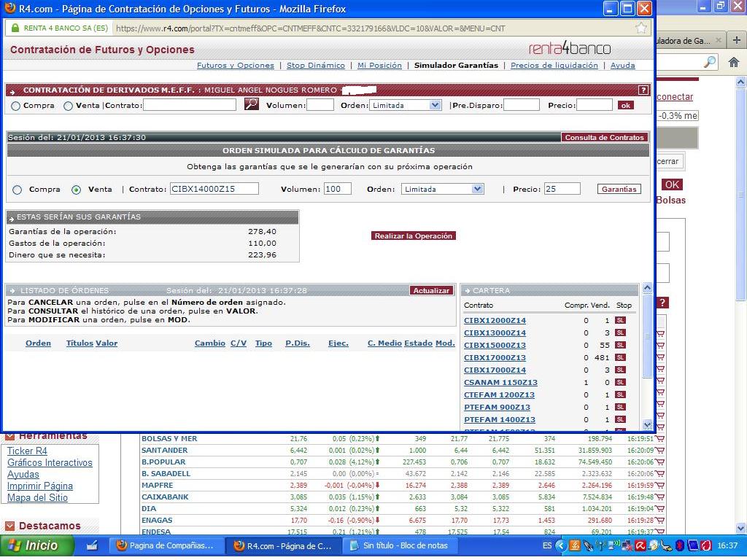
Task: Click SL stop icon for CTEFAM 1200Z13
Action: tap(620, 394)
